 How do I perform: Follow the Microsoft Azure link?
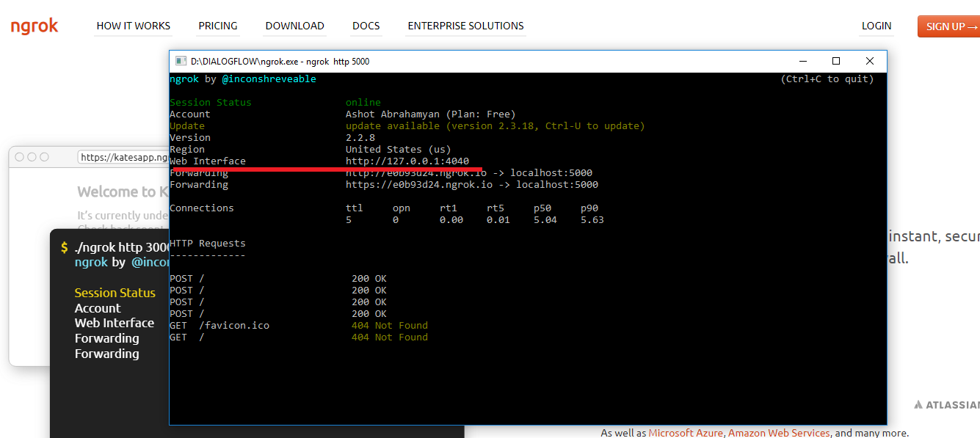(x=686, y=433)
